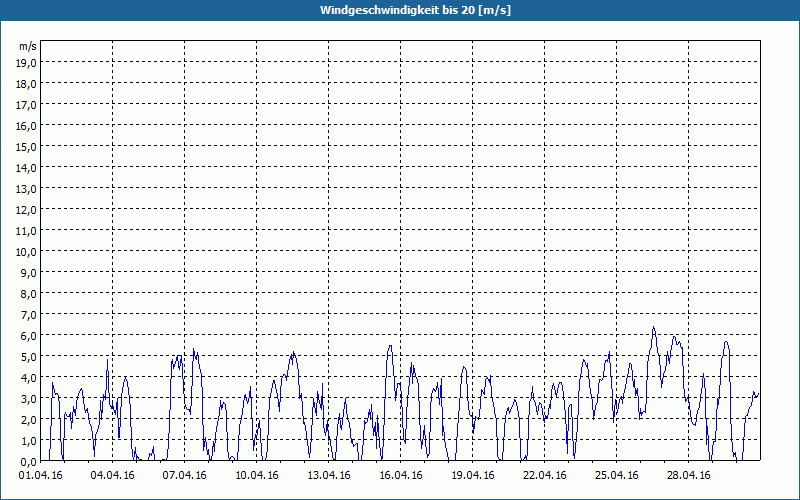The width and height of the screenshot is (800, 500).
Task: Click the 15,0 y-axis value label
Action: [26, 146]
